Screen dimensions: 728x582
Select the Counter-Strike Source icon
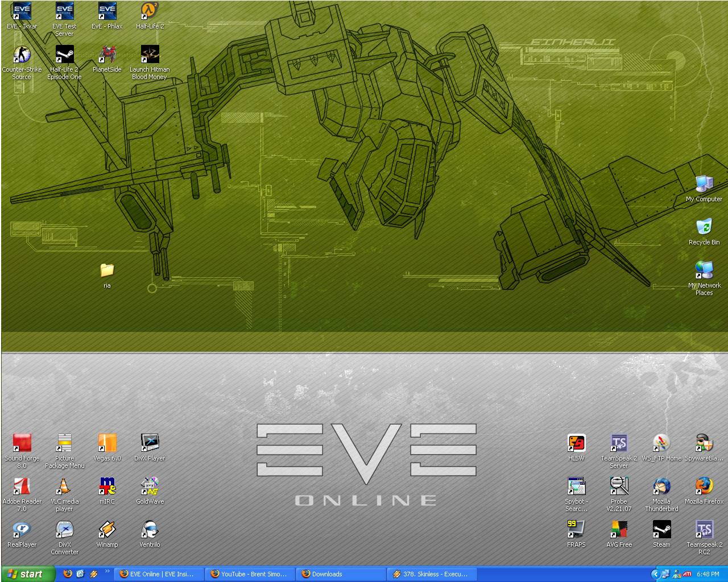22,63
